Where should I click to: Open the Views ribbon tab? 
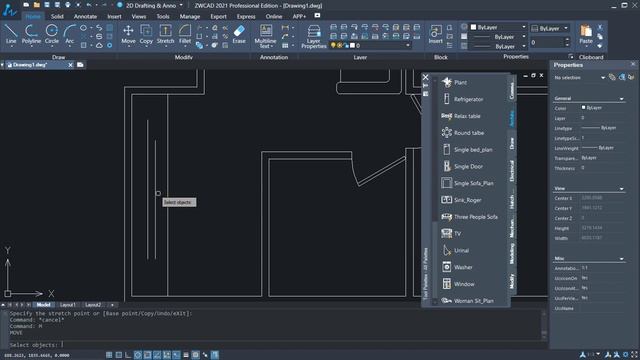click(x=139, y=16)
